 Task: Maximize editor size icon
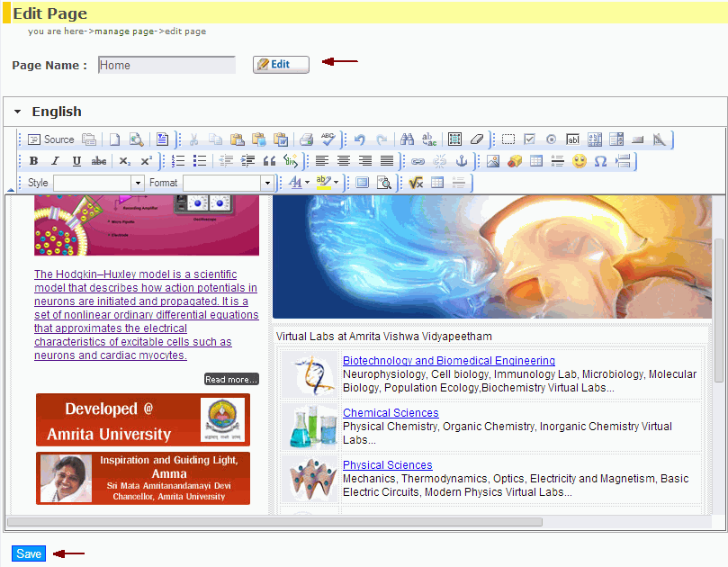(363, 183)
